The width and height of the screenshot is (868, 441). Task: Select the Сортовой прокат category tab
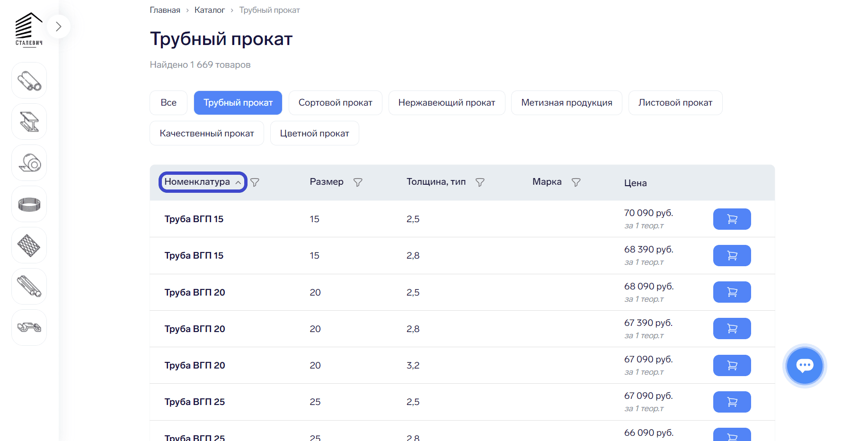[x=336, y=103]
